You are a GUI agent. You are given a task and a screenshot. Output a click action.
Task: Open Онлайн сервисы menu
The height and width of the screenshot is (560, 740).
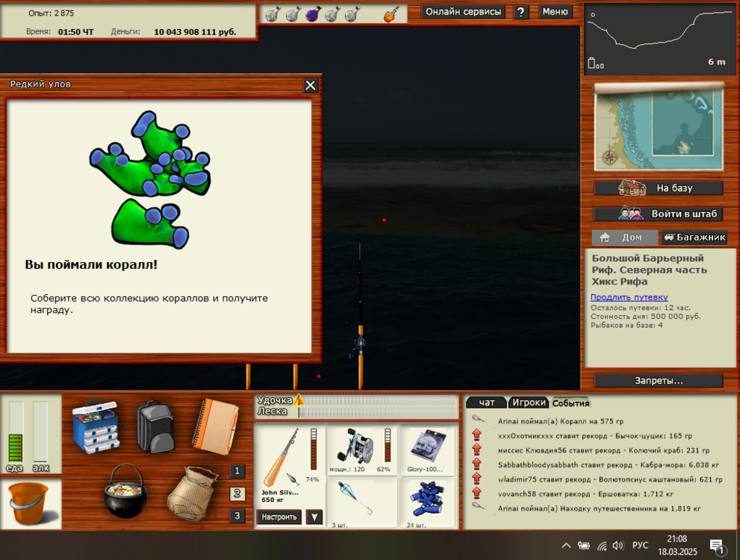coord(463,12)
